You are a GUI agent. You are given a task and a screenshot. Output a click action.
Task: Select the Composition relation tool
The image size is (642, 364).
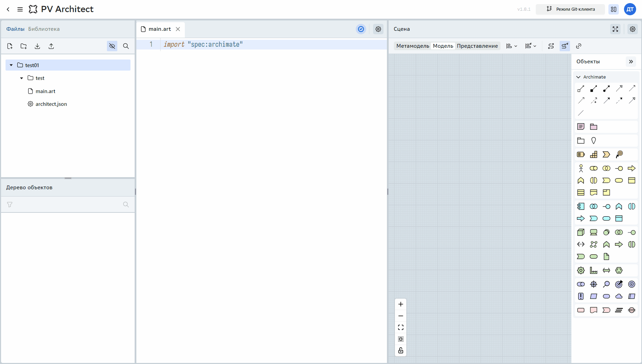coord(594,89)
